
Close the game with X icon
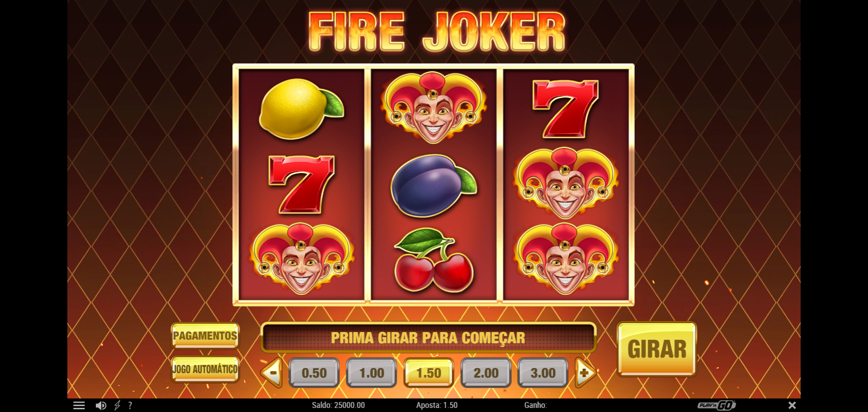(792, 405)
